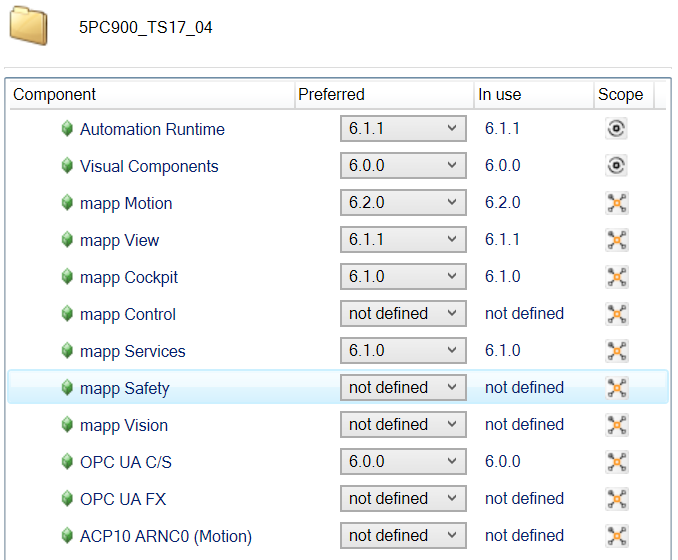The image size is (678, 560).
Task: Click the ACP10 ARNC0 scope icon
Action: pyautogui.click(x=617, y=536)
